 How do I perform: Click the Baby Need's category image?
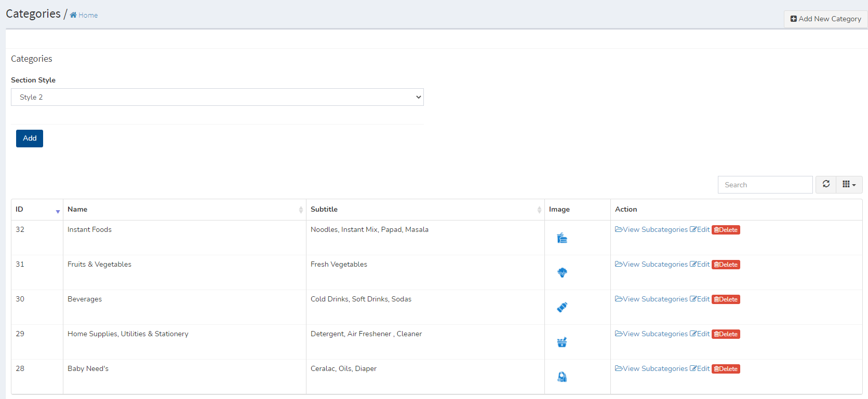coord(562,377)
